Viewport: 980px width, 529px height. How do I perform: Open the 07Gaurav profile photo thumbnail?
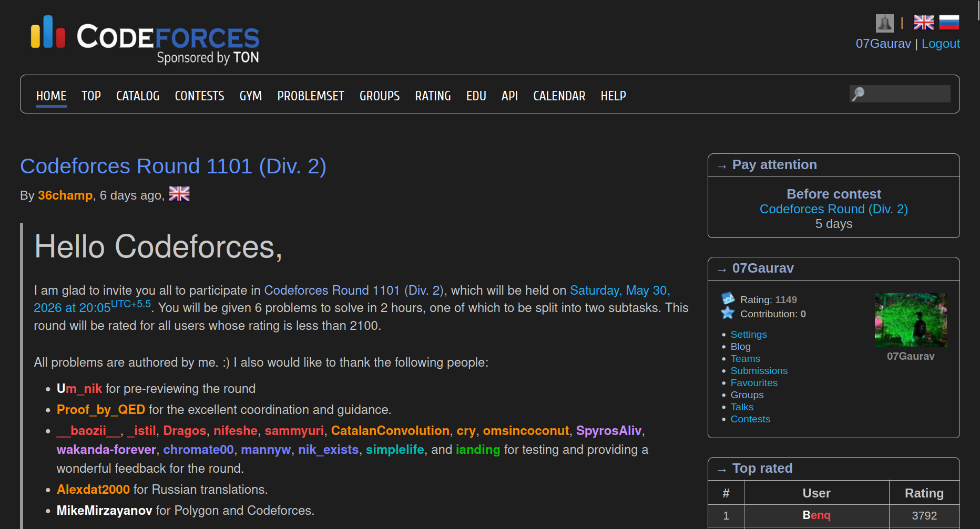[x=911, y=320]
